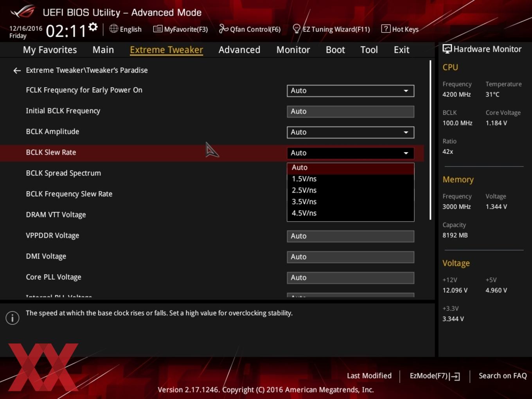The image size is (532, 399).
Task: Click Memory Capacity value 8192 MB
Action: coord(455,235)
